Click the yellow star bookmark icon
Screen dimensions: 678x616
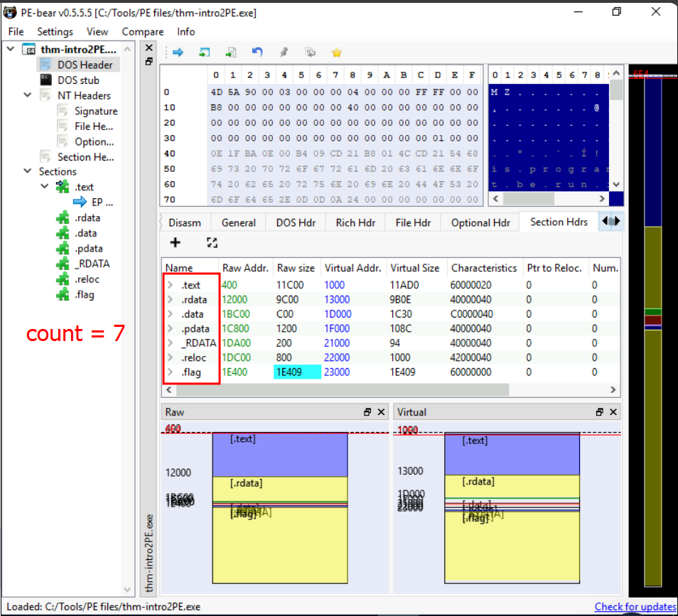(x=336, y=53)
